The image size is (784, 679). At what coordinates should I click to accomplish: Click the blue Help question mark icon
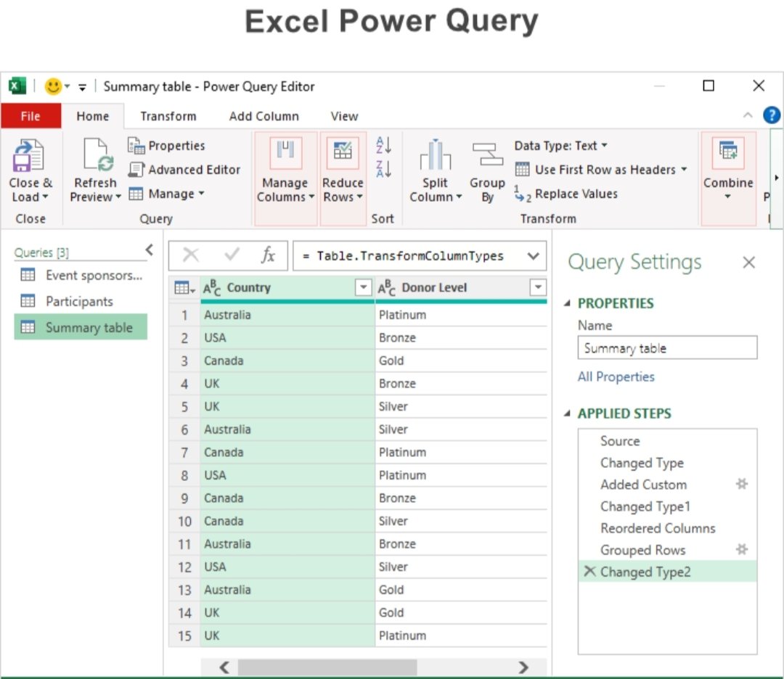tap(772, 115)
